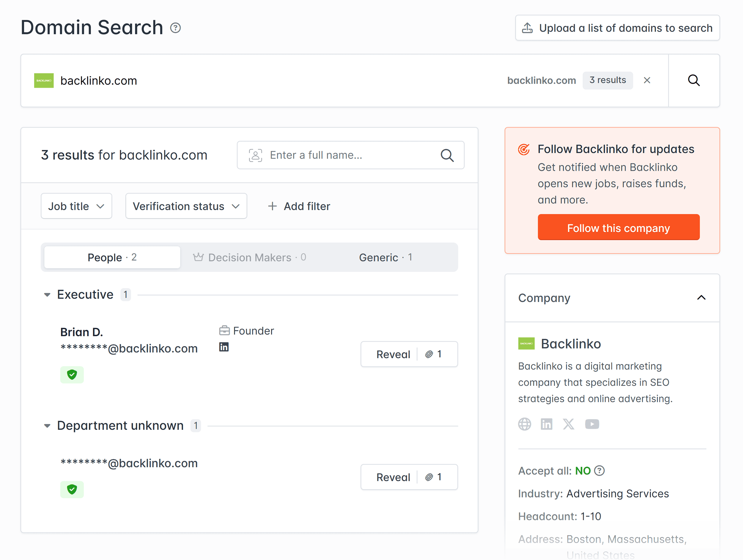Open the Verification status dropdown
This screenshot has height=560, width=743.
coord(186,206)
